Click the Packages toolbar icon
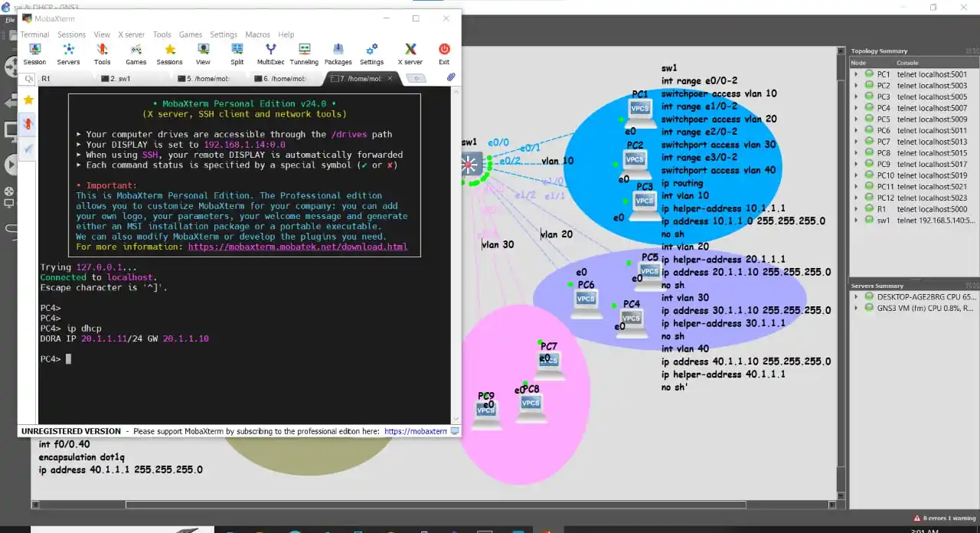The image size is (980, 533). coord(338,54)
